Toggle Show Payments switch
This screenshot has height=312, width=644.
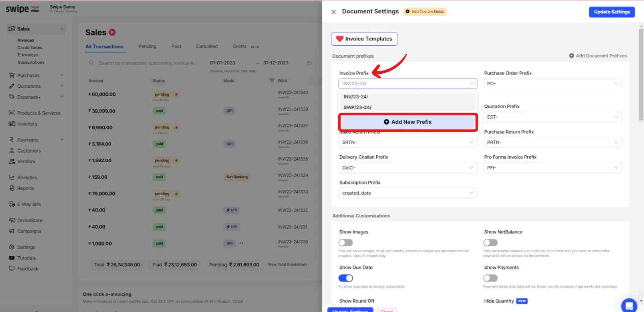click(x=490, y=278)
